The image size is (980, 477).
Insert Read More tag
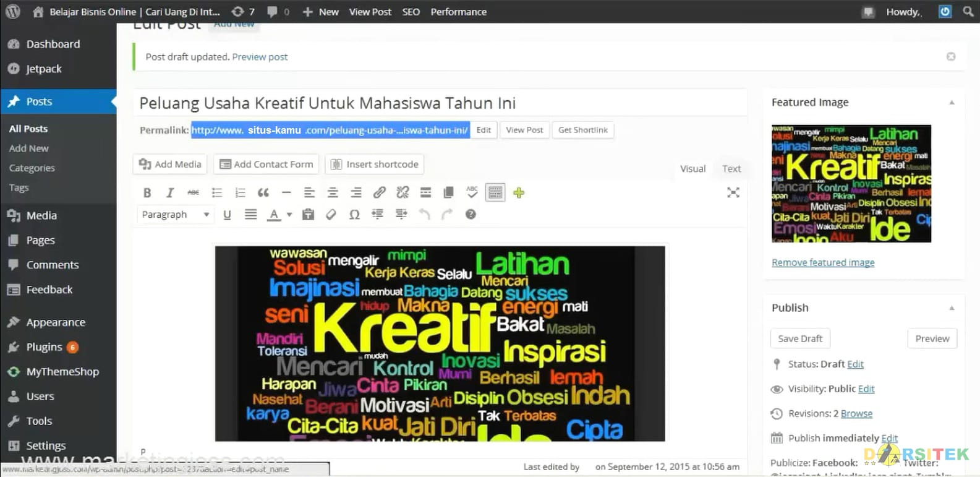[425, 192]
